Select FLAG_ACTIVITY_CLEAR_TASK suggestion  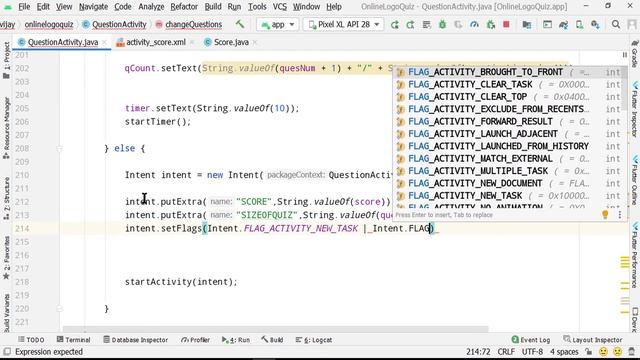pyautogui.click(x=509, y=84)
